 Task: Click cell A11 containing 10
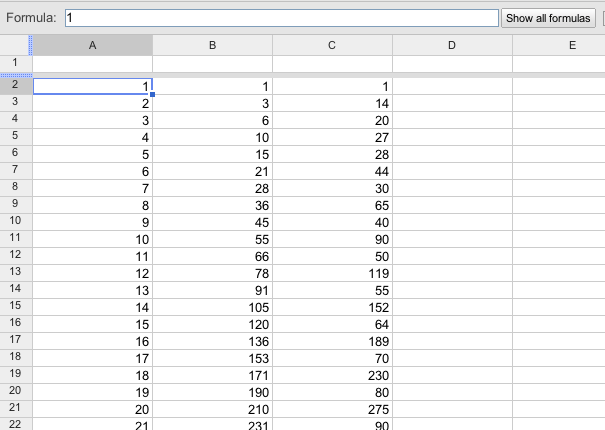[x=93, y=239]
